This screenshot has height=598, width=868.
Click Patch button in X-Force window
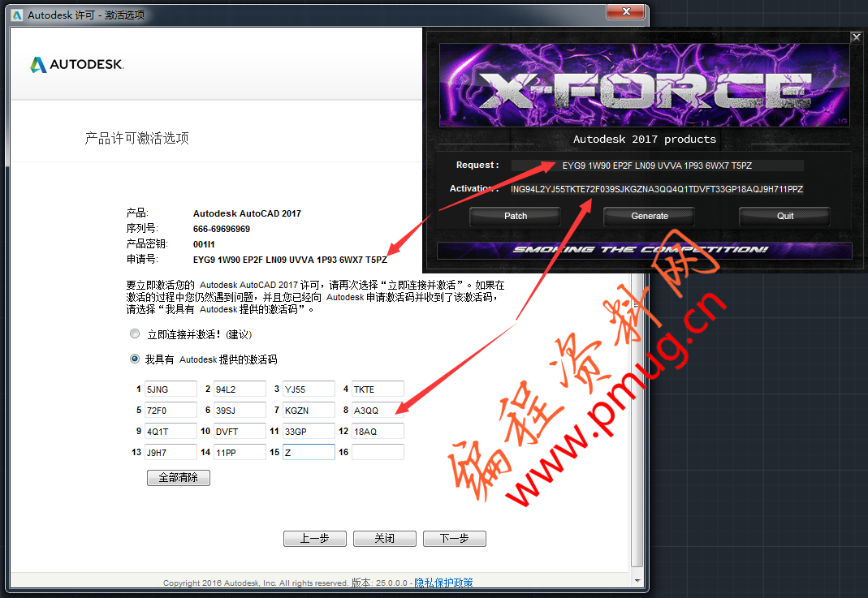[x=516, y=216]
